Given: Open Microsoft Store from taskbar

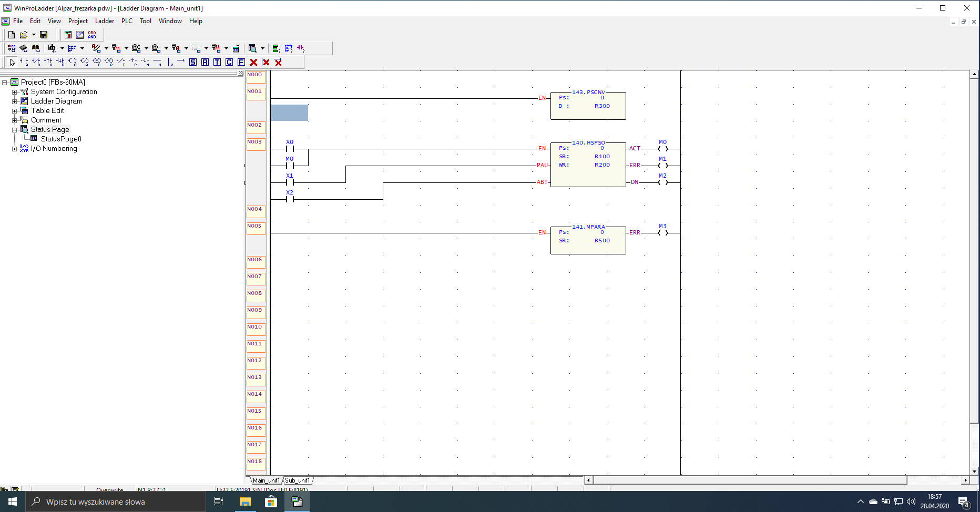Looking at the screenshot, I should click(x=271, y=502).
